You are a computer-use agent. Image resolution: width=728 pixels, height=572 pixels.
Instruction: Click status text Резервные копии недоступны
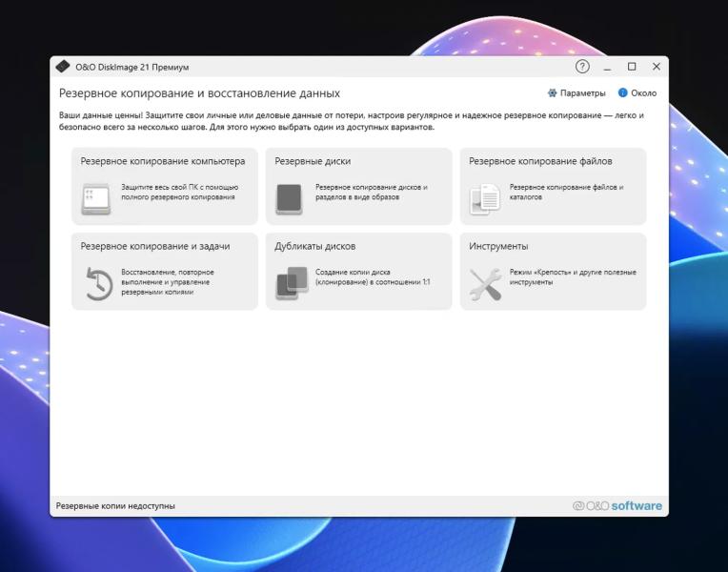115,505
